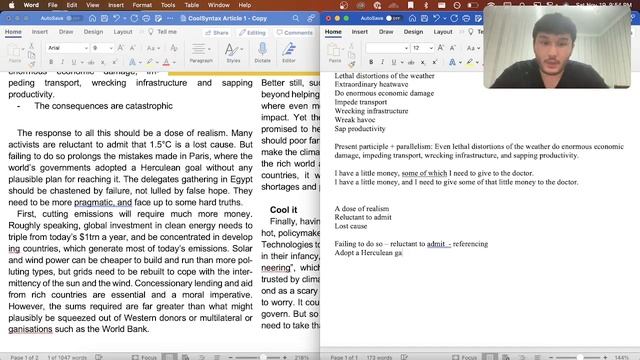Image resolution: width=640 pixels, height=360 pixels.
Task: Apply Bold in left Word window
Action: (51, 62)
